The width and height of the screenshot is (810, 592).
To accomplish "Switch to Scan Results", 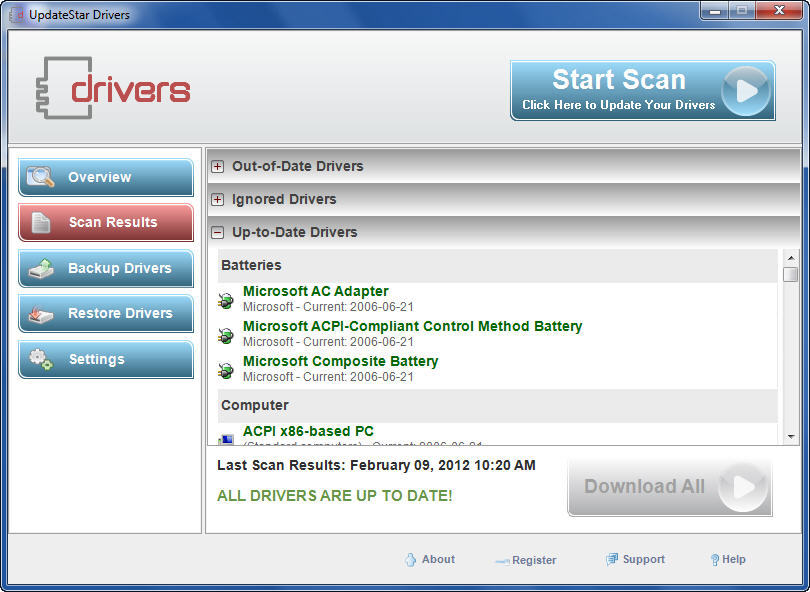I will [106, 222].
